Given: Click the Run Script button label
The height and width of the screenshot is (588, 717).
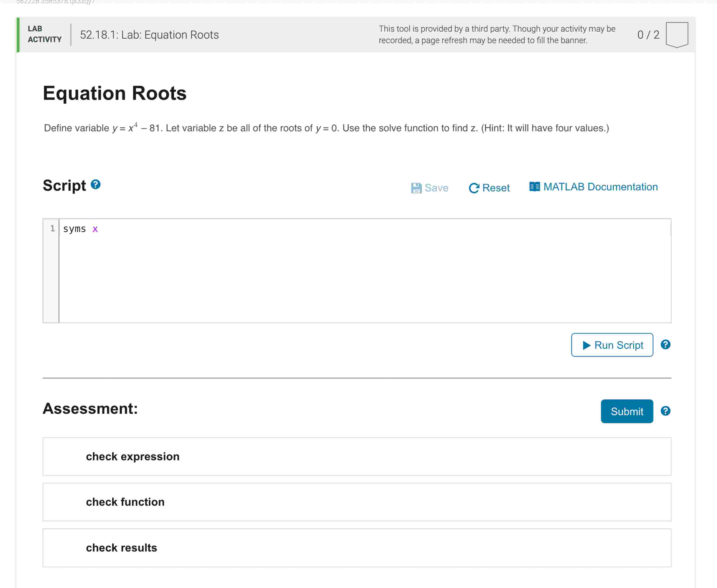Looking at the screenshot, I should (x=619, y=345).
